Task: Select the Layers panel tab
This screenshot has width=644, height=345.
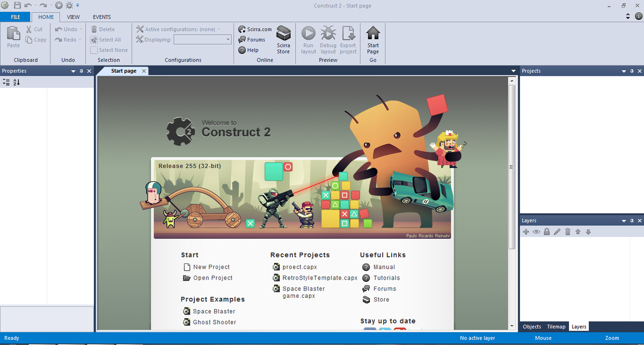Action: coord(579,326)
